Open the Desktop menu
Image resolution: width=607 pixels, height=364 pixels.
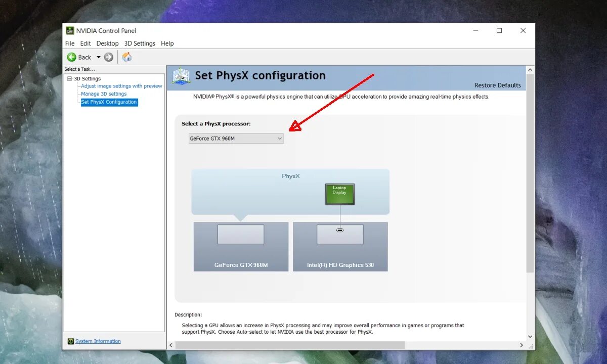(x=108, y=43)
